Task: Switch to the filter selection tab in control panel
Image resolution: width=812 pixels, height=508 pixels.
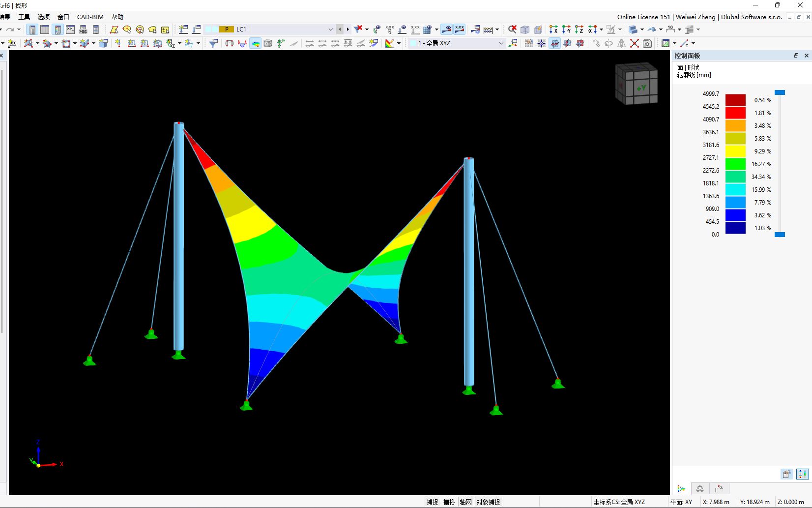Action: pyautogui.click(x=719, y=489)
